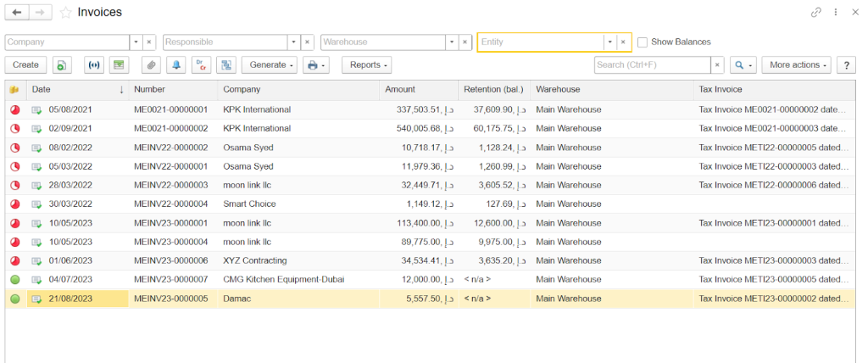Image resolution: width=868 pixels, height=363 pixels.
Task: Sort by the Date column header
Action: click(x=77, y=90)
